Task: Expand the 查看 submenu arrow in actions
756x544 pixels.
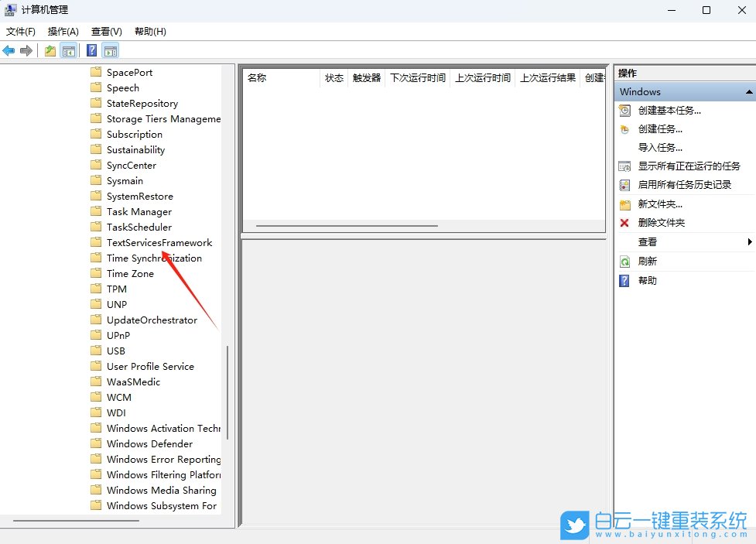Action: pyautogui.click(x=750, y=242)
